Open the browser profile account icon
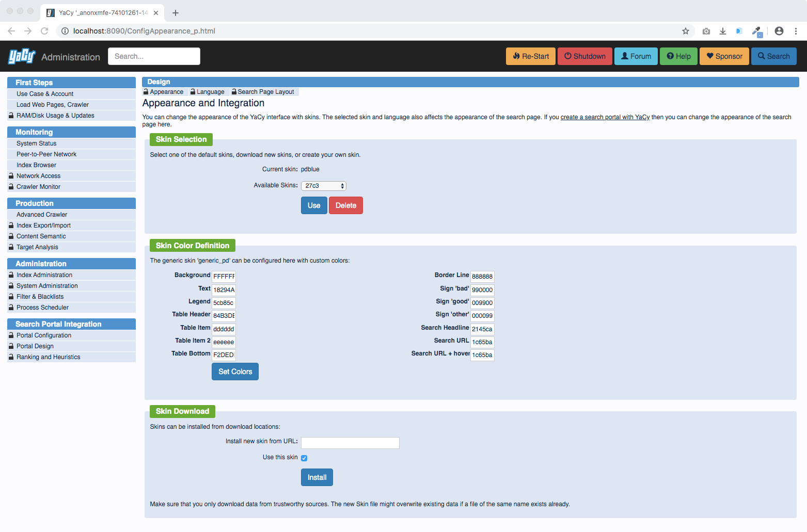Image resolution: width=807 pixels, height=532 pixels. (779, 31)
